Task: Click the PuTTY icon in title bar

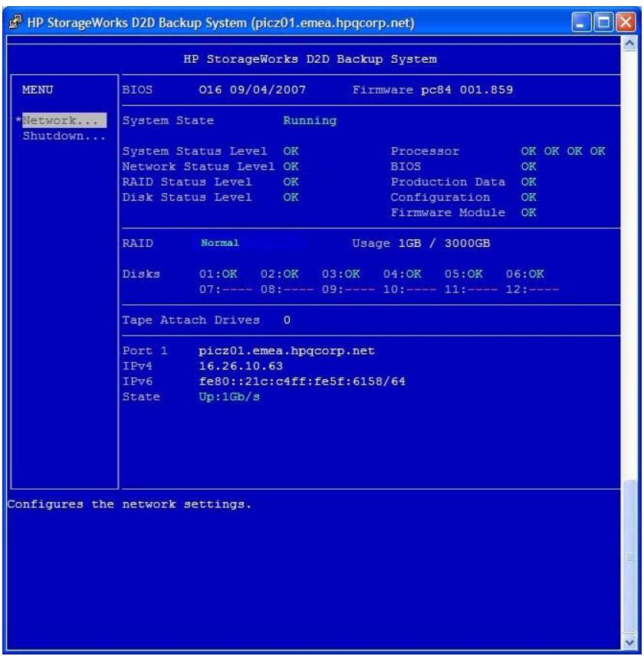Action: click(15, 21)
